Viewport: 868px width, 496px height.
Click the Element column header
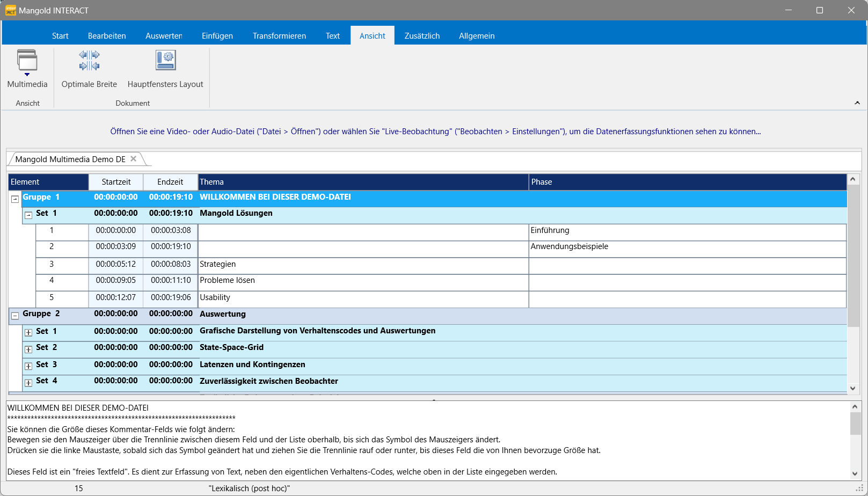[48, 182]
